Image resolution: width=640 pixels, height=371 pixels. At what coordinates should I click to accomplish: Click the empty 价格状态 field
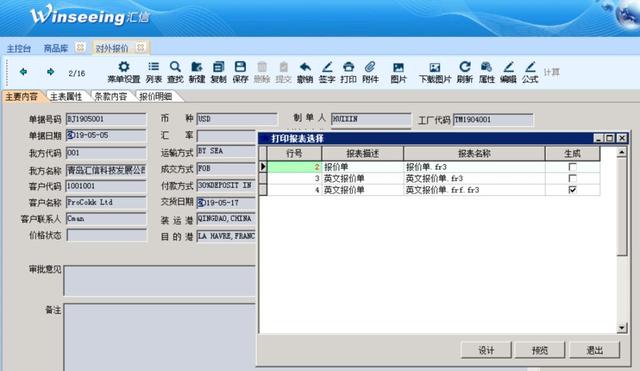[x=106, y=235]
